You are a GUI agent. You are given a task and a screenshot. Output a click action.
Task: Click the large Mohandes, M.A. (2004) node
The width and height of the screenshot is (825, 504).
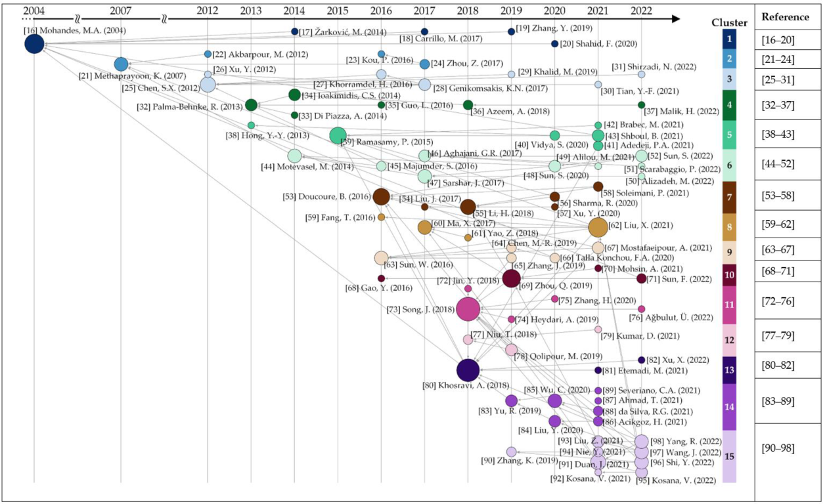click(x=34, y=44)
